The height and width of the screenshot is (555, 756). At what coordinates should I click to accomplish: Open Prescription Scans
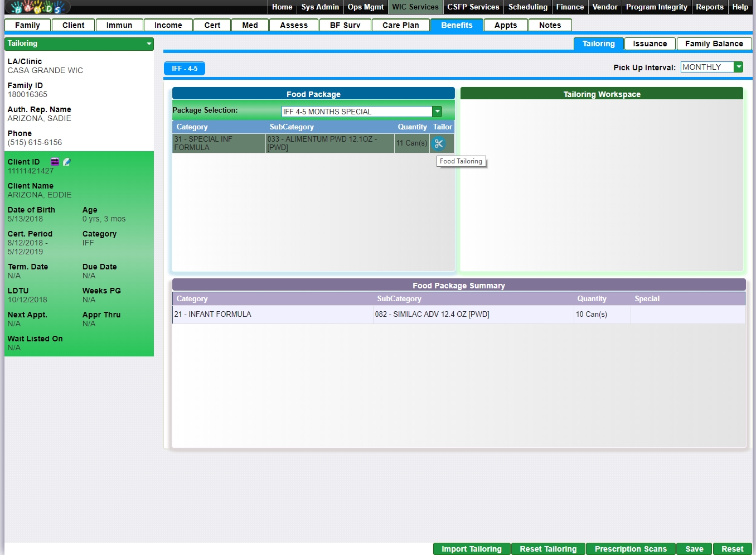click(x=630, y=549)
